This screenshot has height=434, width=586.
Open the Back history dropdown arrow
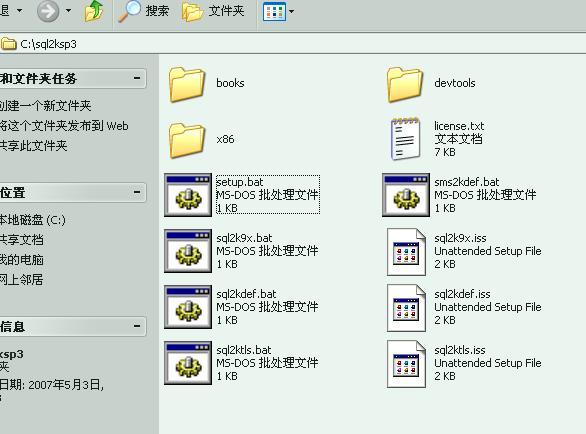click(19, 10)
